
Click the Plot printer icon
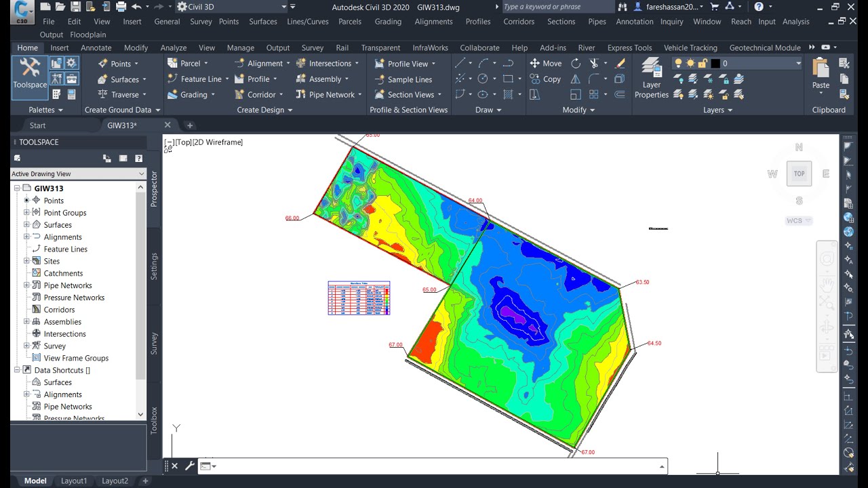click(121, 7)
